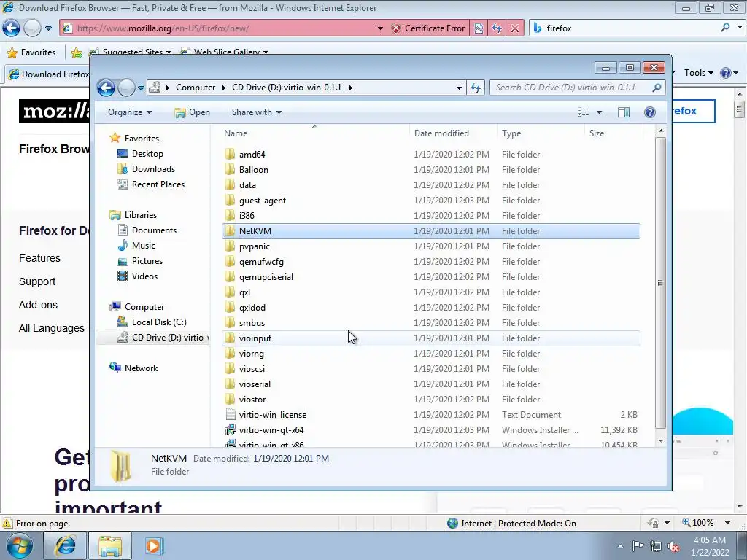Click the Explorer scroll down arrow
The image size is (747, 560).
point(660,440)
